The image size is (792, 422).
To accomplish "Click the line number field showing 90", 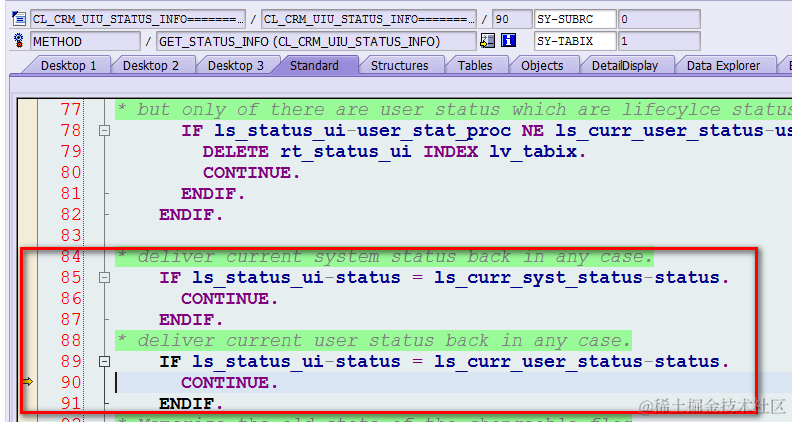I will 512,19.
